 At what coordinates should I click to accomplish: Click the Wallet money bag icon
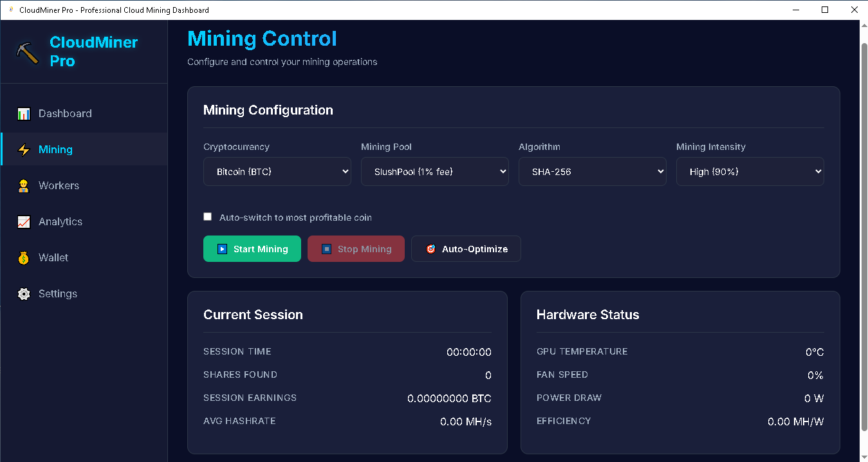24,258
